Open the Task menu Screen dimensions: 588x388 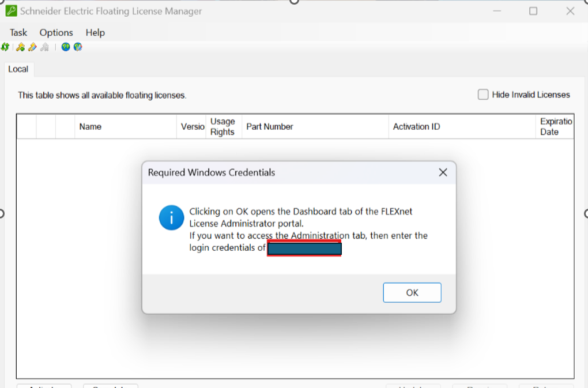(x=18, y=33)
